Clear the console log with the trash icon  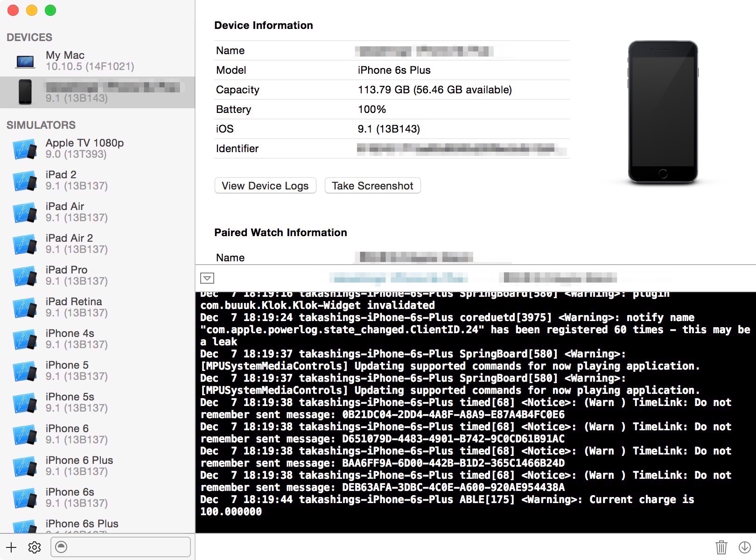coord(721,547)
